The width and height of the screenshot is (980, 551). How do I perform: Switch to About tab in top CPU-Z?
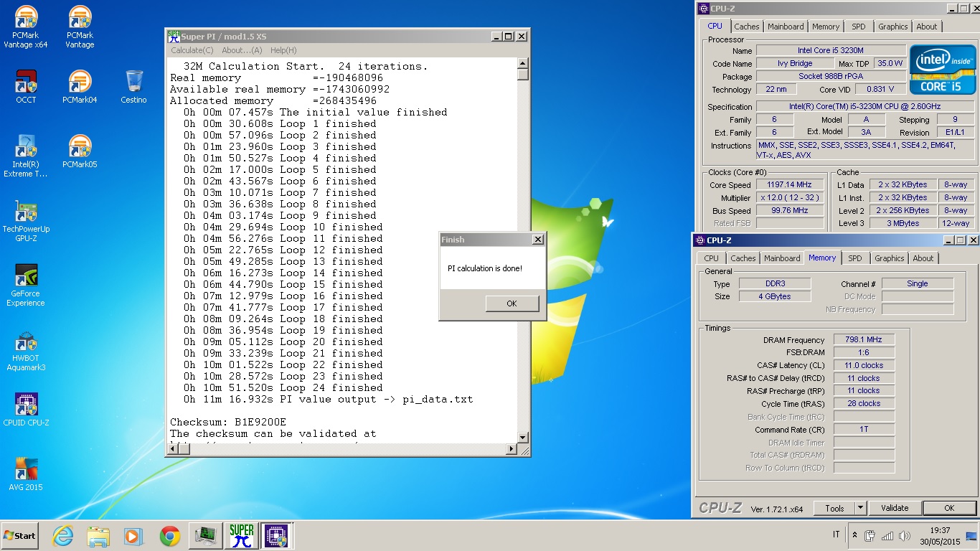coord(927,27)
